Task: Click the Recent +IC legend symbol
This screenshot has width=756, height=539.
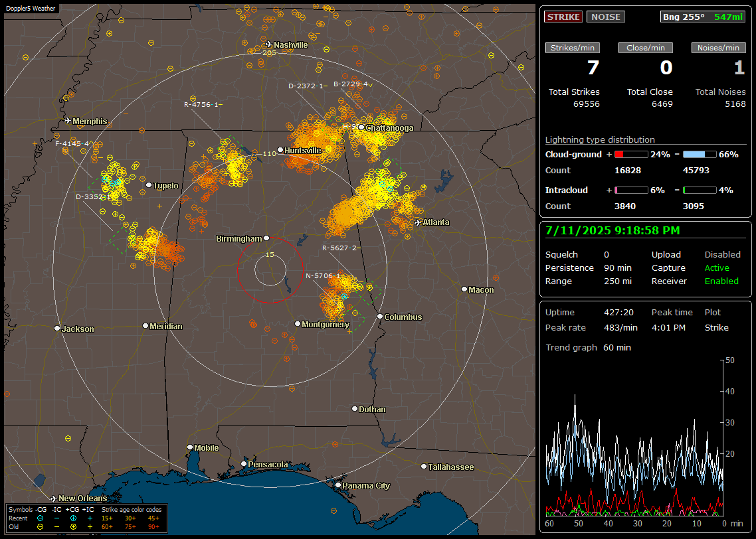Action: [x=90, y=518]
